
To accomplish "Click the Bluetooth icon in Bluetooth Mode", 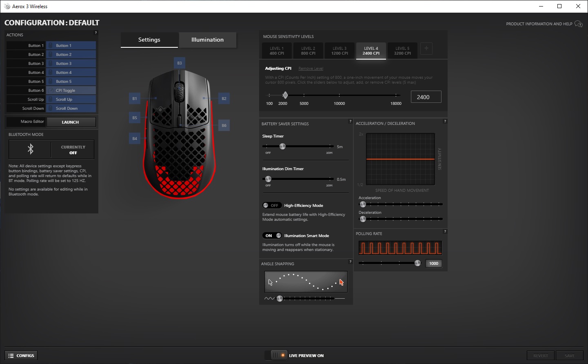I will (31, 149).
